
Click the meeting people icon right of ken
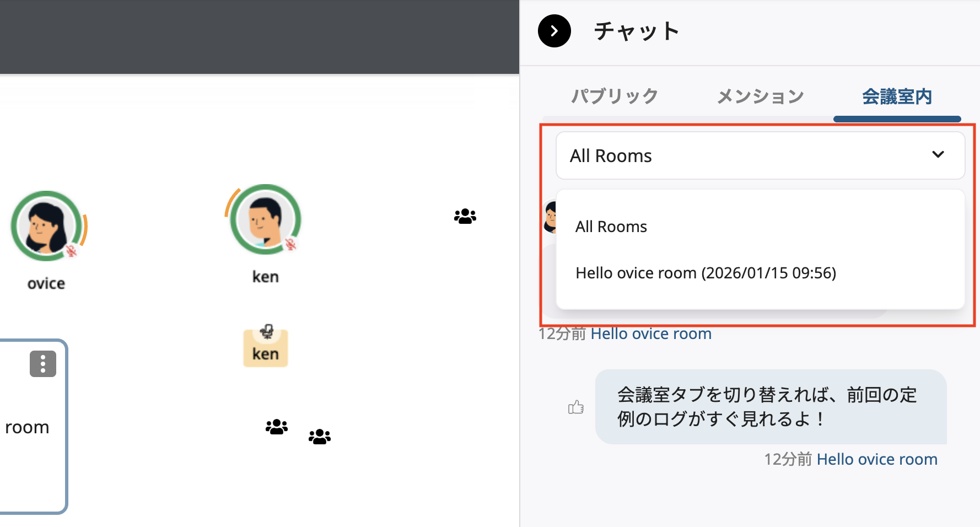coord(465,216)
